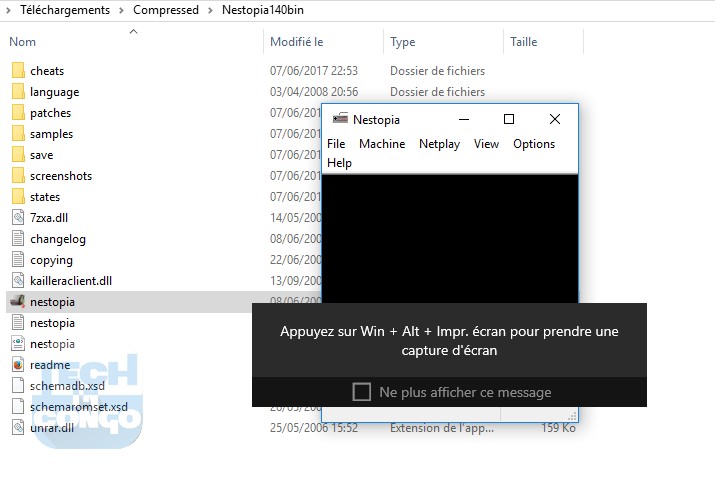The width and height of the screenshot is (715, 477).
Task: Select the 'screenshots' folder name
Action: (61, 176)
